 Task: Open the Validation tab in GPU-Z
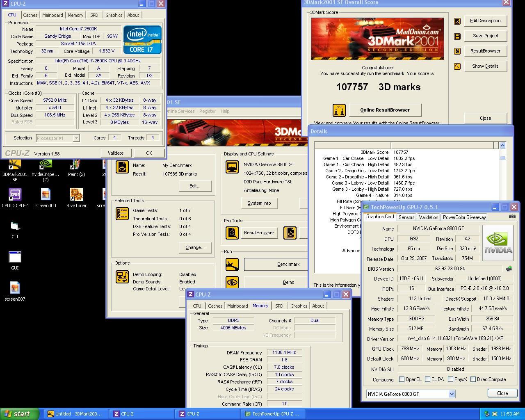coord(429,217)
